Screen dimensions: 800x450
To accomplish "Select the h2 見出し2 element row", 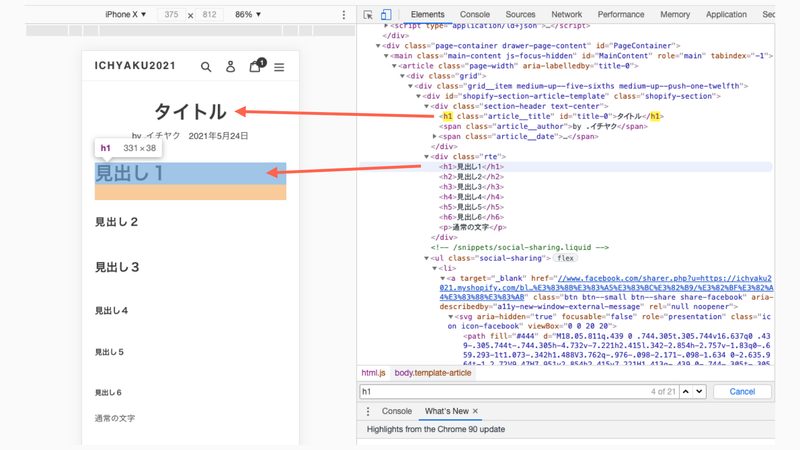I will click(471, 177).
